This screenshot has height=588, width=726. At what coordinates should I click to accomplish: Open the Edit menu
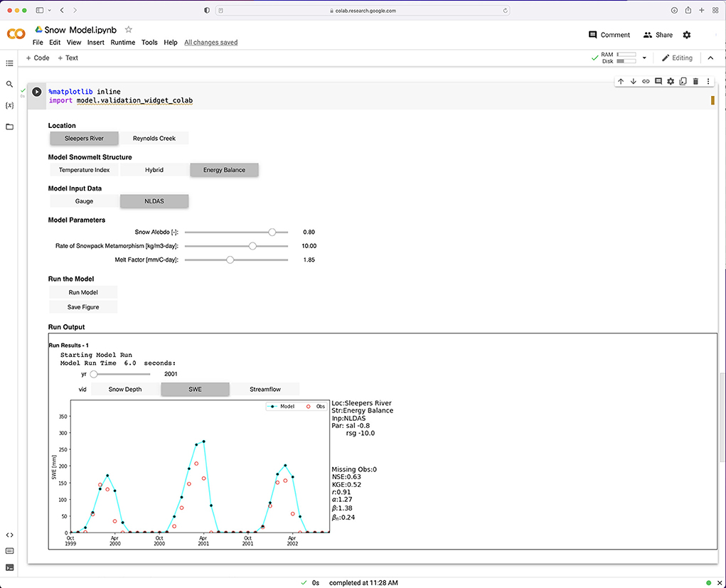click(55, 42)
